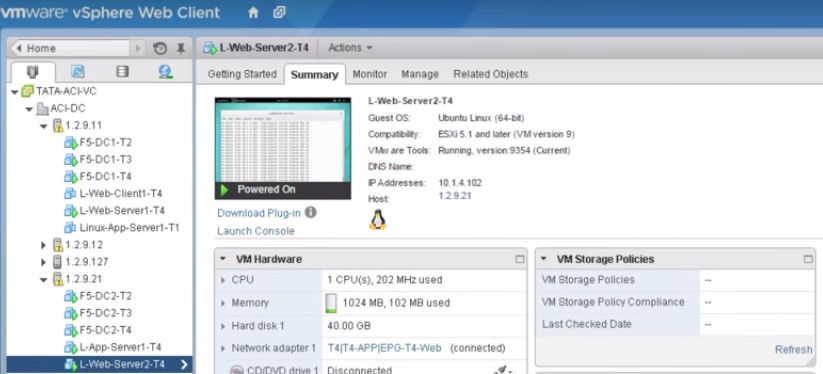This screenshot has height=374, width=823.
Task: Click the Ubuntu Linux (64-bit) value
Action: (481, 118)
